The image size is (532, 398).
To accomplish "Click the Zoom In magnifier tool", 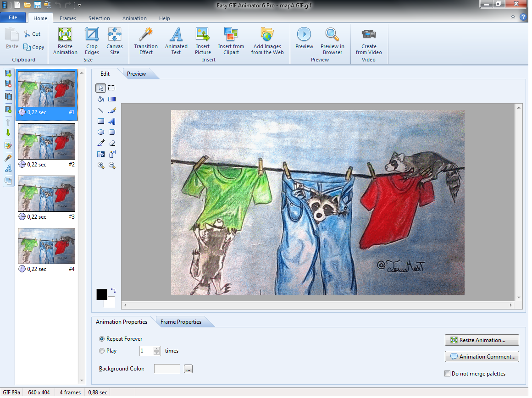I will click(101, 165).
